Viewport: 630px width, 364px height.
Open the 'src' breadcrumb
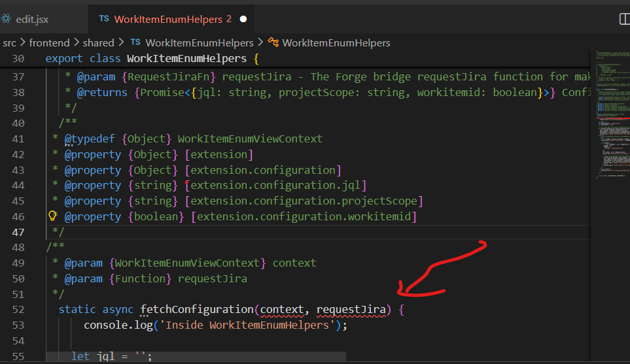click(10, 43)
